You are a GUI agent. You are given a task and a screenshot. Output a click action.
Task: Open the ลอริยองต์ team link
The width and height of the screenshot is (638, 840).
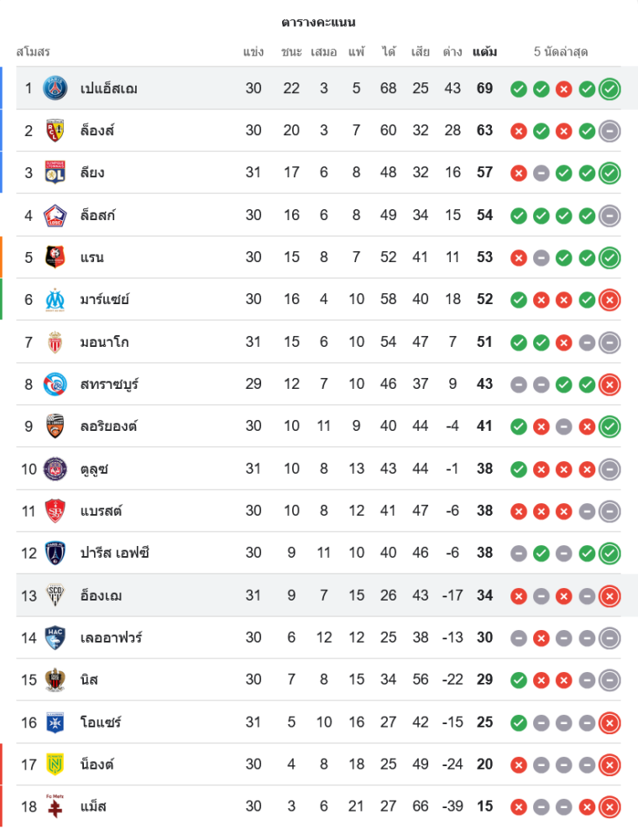pyautogui.click(x=109, y=426)
